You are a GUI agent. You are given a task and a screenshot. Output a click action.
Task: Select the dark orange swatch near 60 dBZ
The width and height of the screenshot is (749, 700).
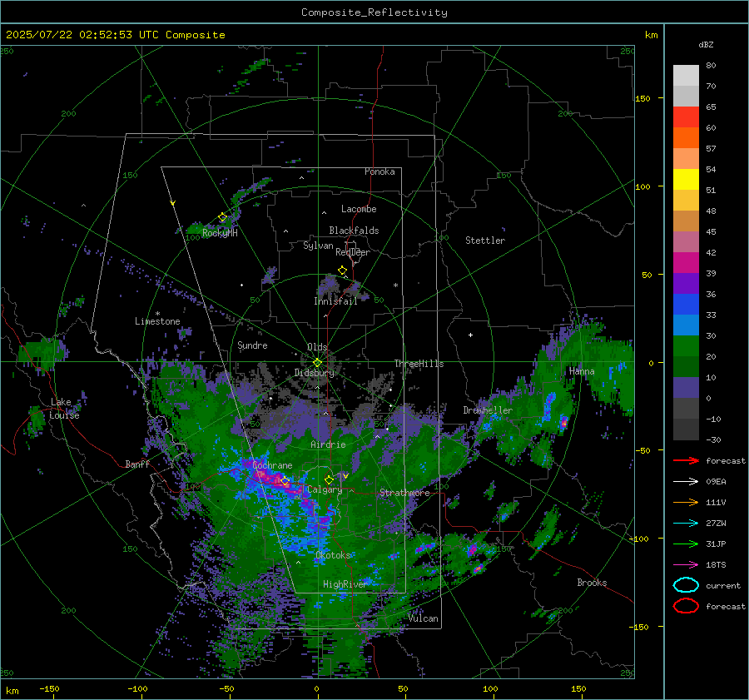tap(686, 138)
